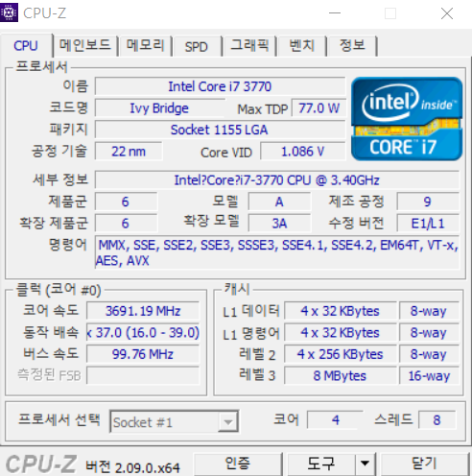Click the 인증 button
This screenshot has height=476, width=472.
tap(238, 464)
